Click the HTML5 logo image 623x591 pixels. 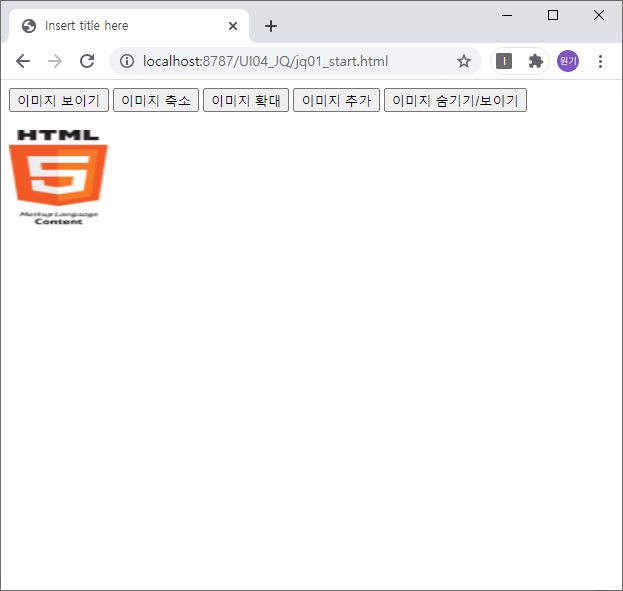click(x=58, y=177)
